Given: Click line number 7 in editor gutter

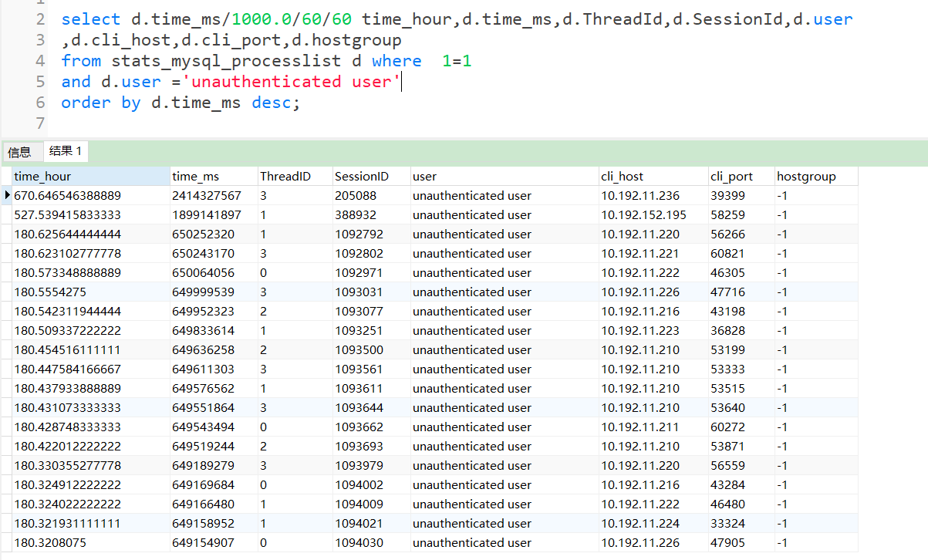Looking at the screenshot, I should click(41, 123).
